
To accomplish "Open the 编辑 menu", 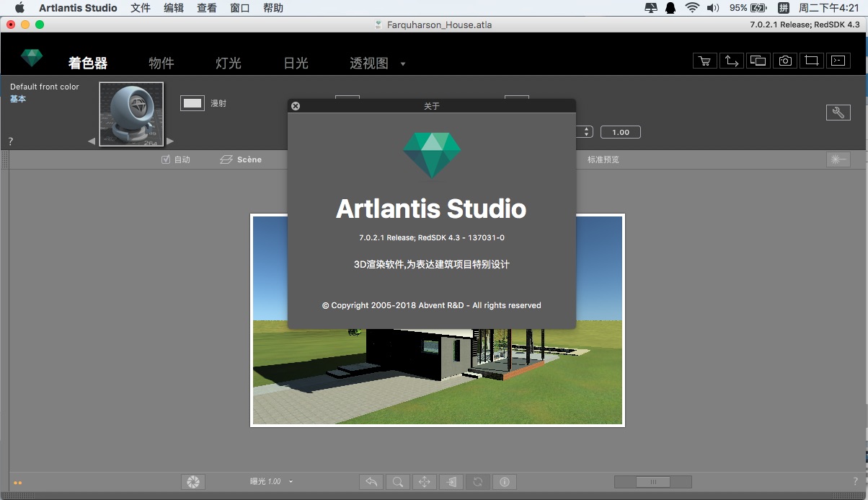I will click(x=174, y=8).
